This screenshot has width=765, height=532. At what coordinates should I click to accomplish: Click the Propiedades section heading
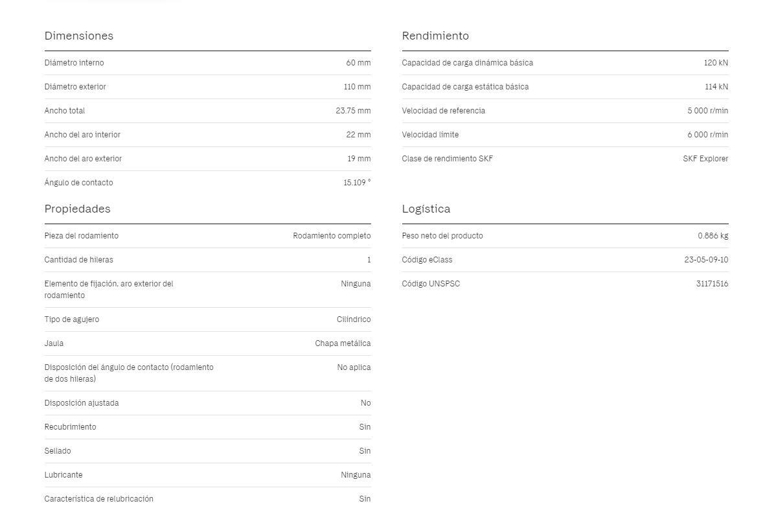coord(77,209)
